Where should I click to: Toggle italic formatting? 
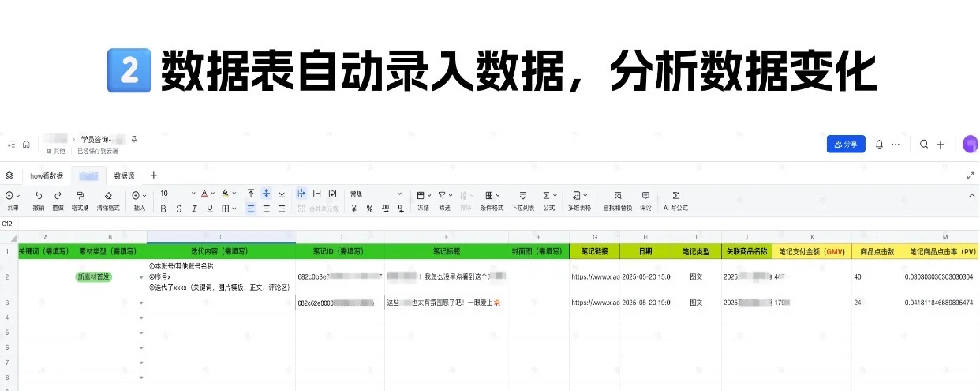pos(195,209)
